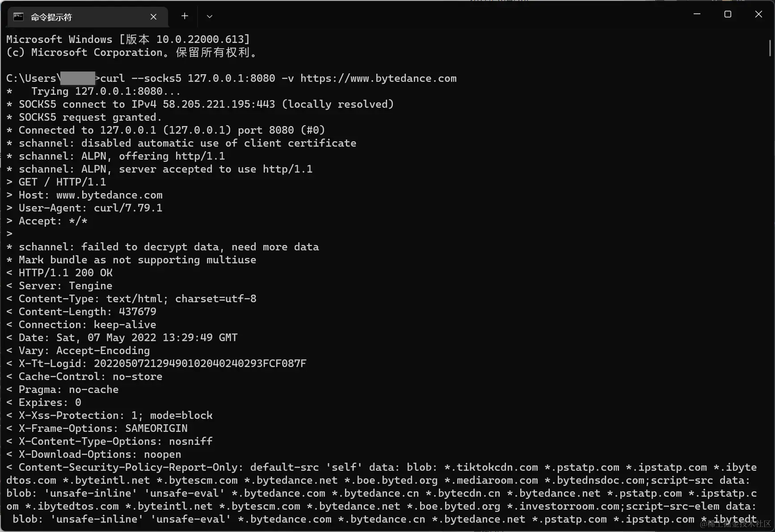Maximize the terminal window

[728, 14]
